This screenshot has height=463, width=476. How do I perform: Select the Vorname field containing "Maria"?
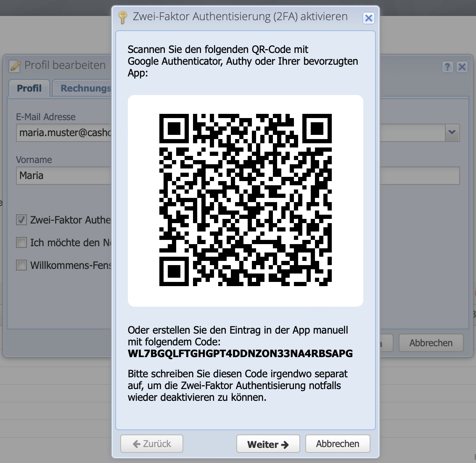[63, 176]
